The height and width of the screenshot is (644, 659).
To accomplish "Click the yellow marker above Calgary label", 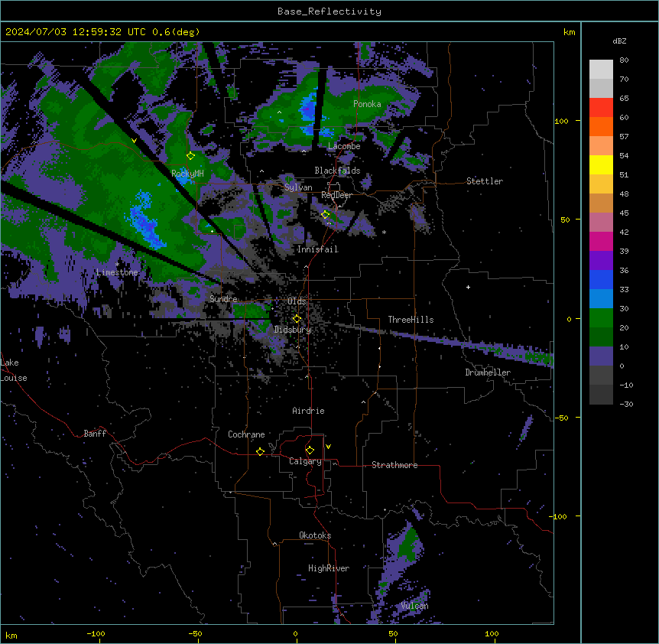I will pyautogui.click(x=310, y=450).
